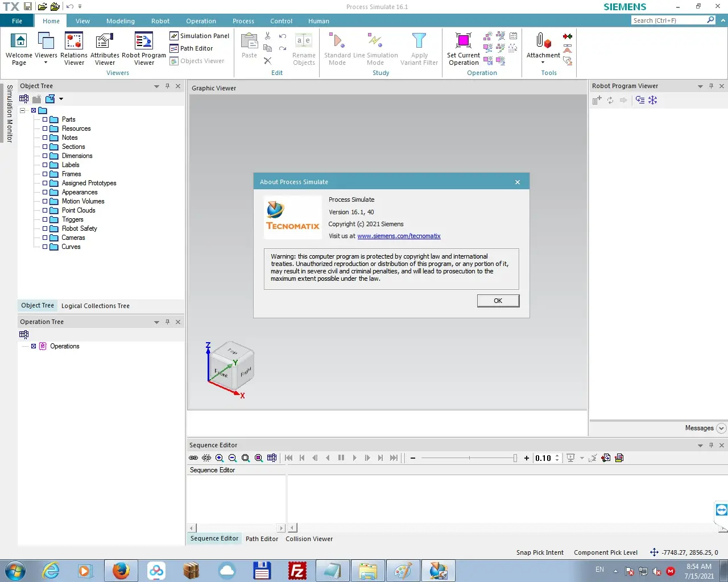This screenshot has width=728, height=582.
Task: Click the save disk icon in title bar
Action: (x=28, y=7)
